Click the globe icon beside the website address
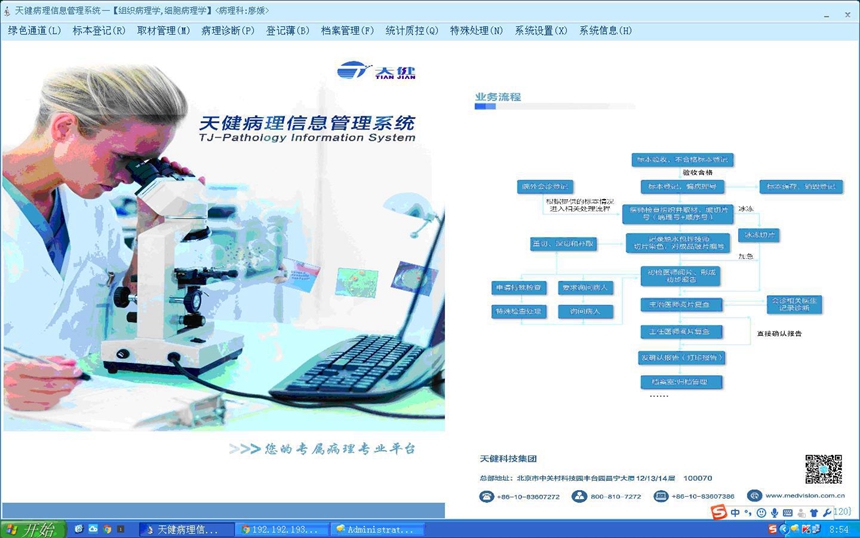 (755, 496)
